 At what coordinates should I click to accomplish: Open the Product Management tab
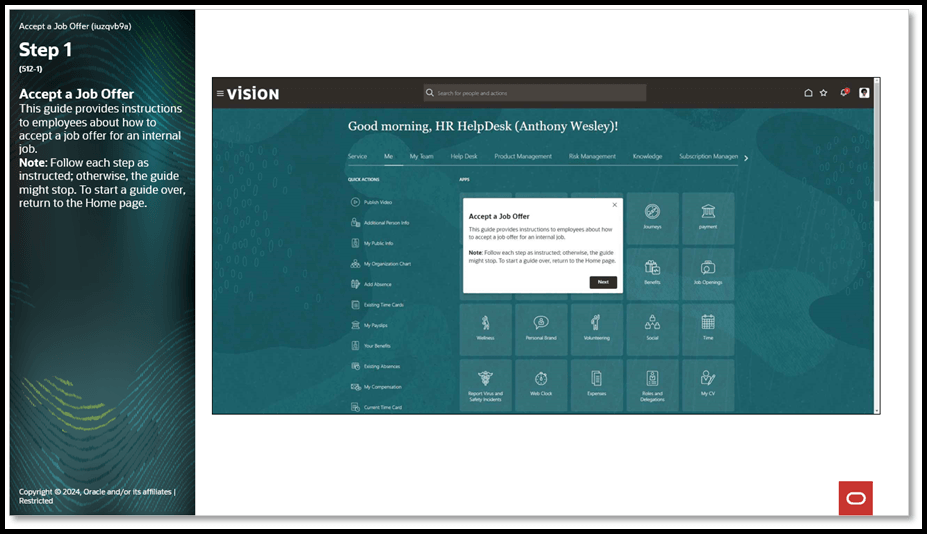coord(523,157)
